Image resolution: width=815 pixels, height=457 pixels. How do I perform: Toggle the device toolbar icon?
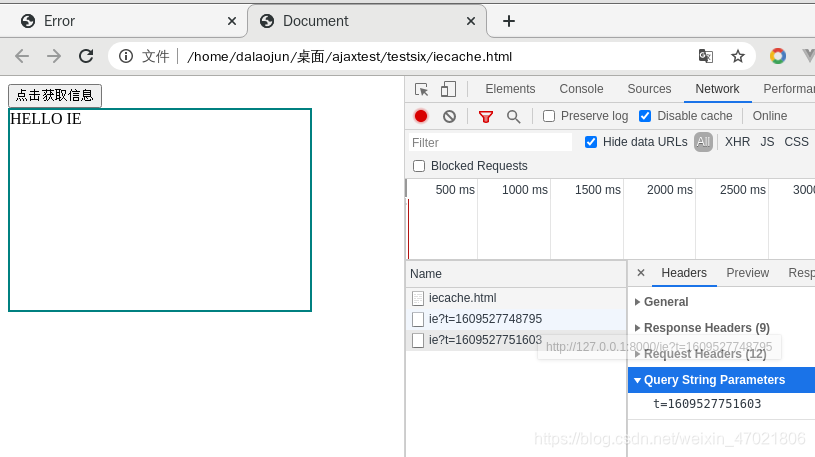pos(448,89)
